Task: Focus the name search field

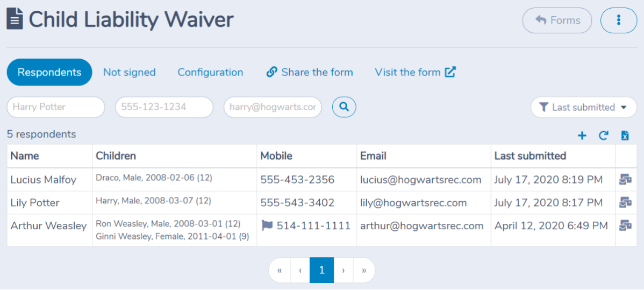Action: (x=56, y=108)
